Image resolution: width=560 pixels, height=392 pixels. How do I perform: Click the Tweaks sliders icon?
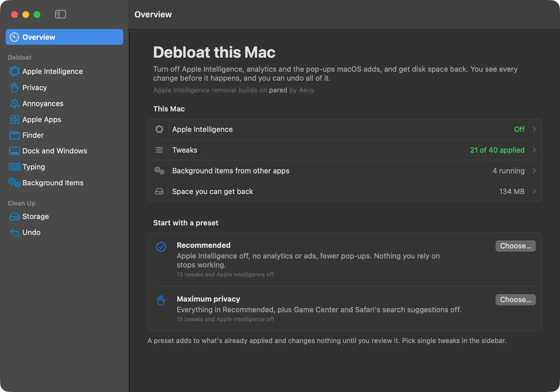coord(159,150)
